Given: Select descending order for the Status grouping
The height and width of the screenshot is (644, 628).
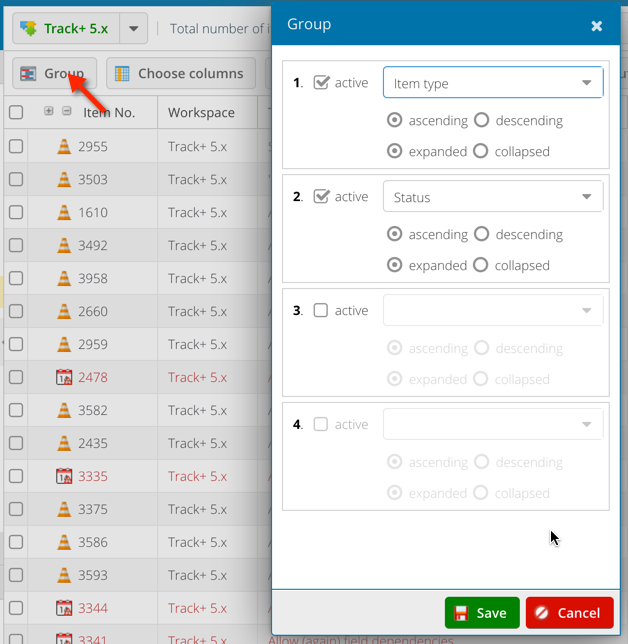Looking at the screenshot, I should coord(481,234).
